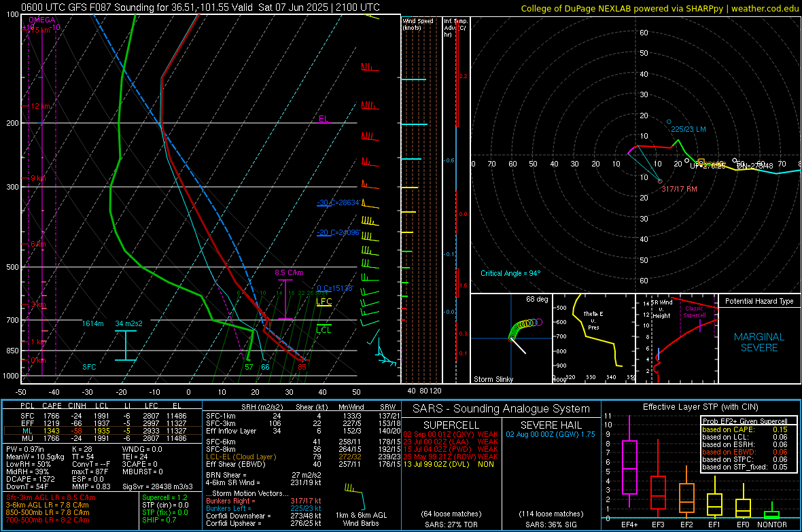802x532 pixels.
Task: Click the surface dewpoint value 57
Action: pos(249,367)
